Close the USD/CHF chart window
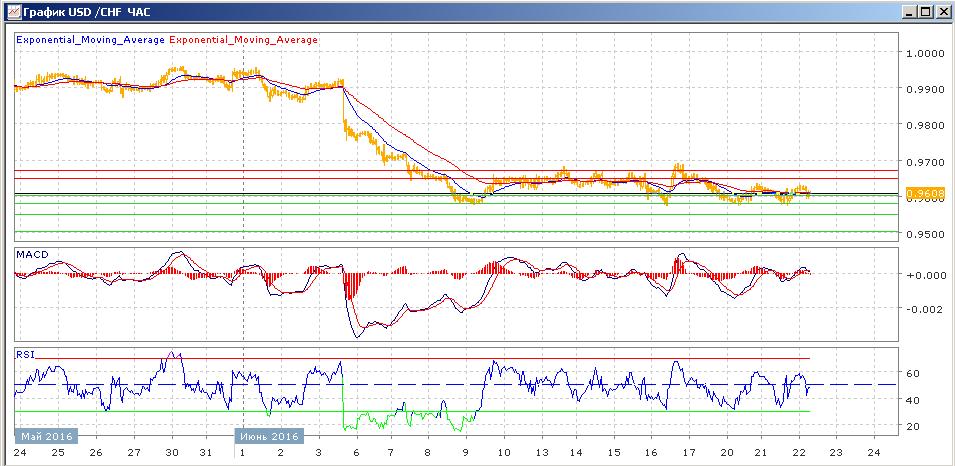 point(942,12)
